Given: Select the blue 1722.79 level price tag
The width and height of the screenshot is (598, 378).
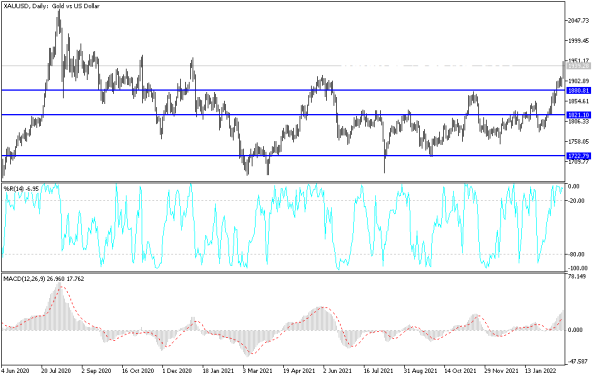Looking at the screenshot, I should (579, 156).
